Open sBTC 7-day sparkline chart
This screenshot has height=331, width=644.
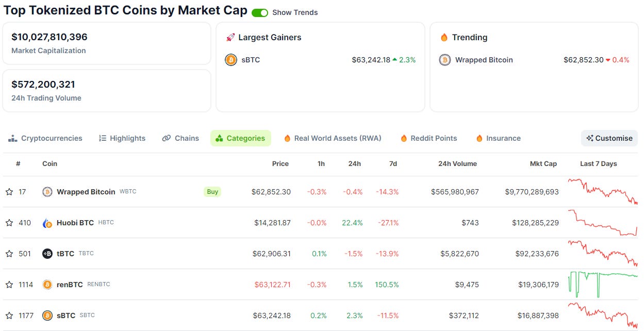(x=603, y=316)
